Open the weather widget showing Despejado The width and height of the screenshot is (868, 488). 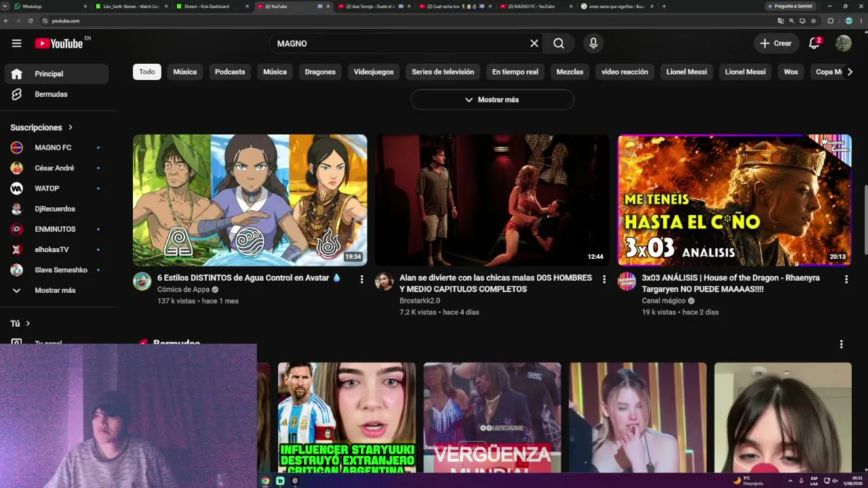point(748,481)
